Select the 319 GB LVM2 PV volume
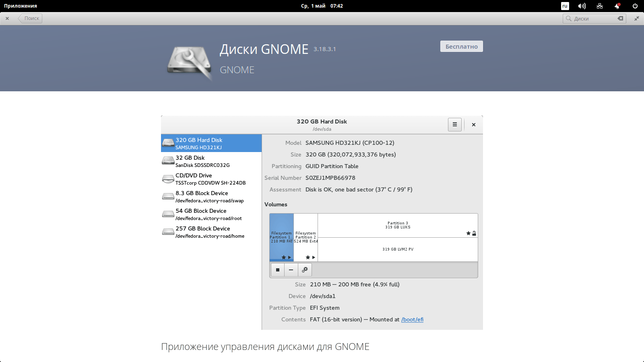644x362 pixels. click(398, 249)
